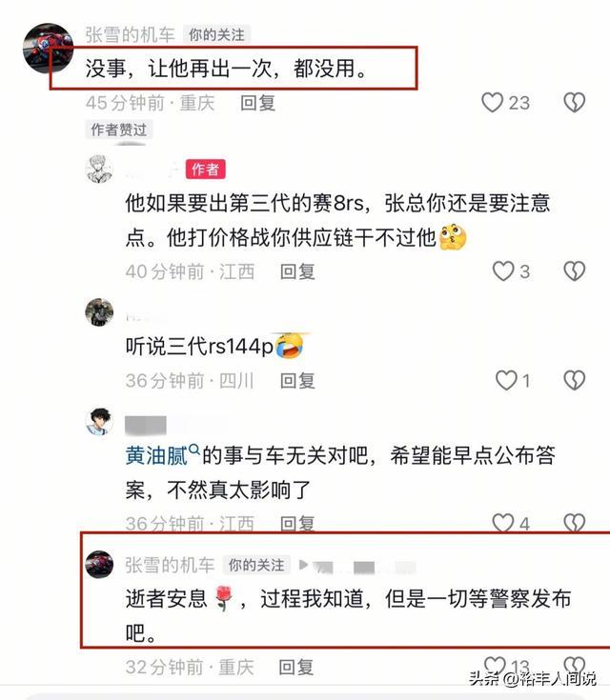610x700 pixels.
Task: Reply to the 40分钟前 江西 comment
Action: (x=297, y=271)
